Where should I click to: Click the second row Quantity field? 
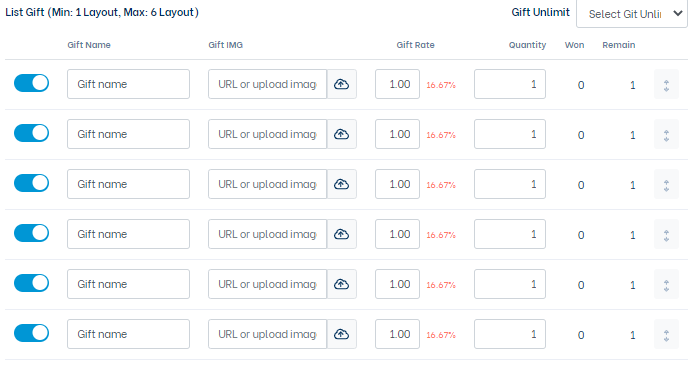510,134
